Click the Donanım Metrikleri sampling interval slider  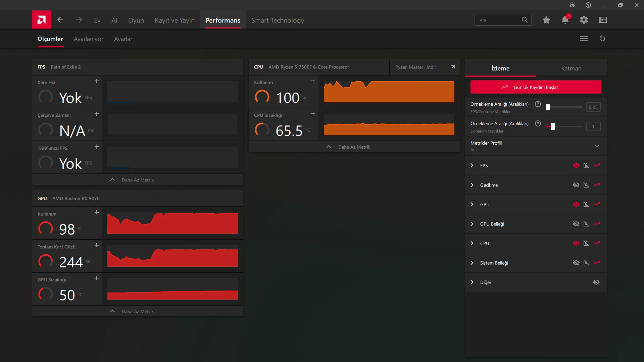[552, 127]
